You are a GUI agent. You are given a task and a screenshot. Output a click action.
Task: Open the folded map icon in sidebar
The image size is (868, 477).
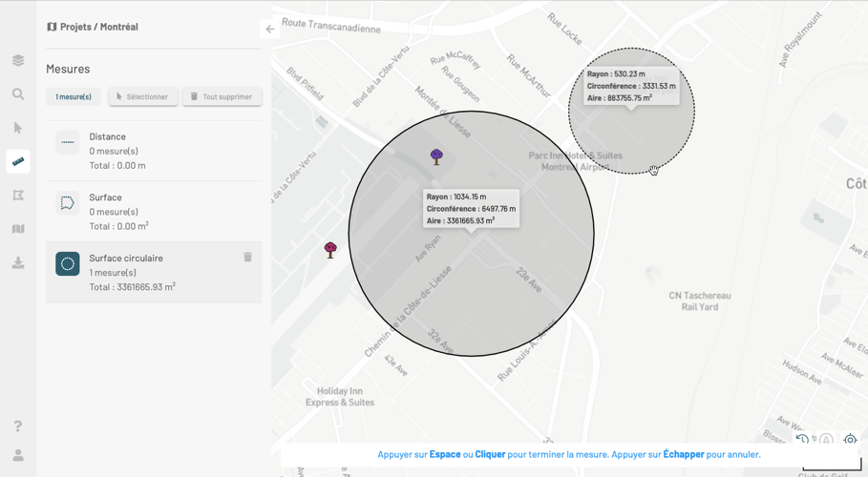[18, 229]
